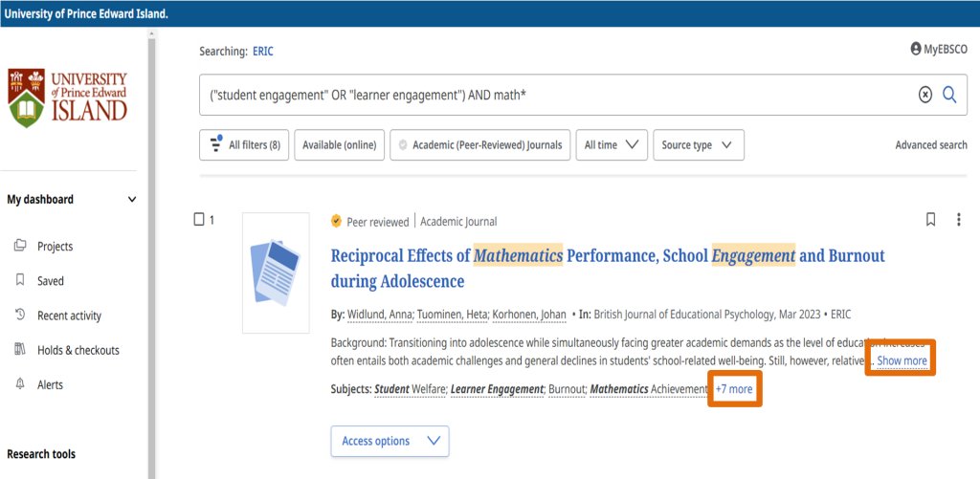Click the magnifying glass search icon

tap(949, 94)
